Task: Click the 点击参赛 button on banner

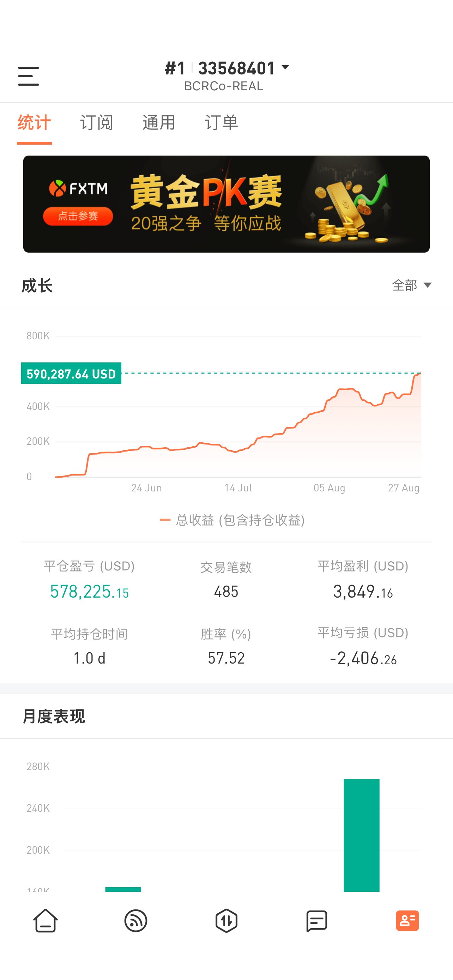Action: click(78, 216)
